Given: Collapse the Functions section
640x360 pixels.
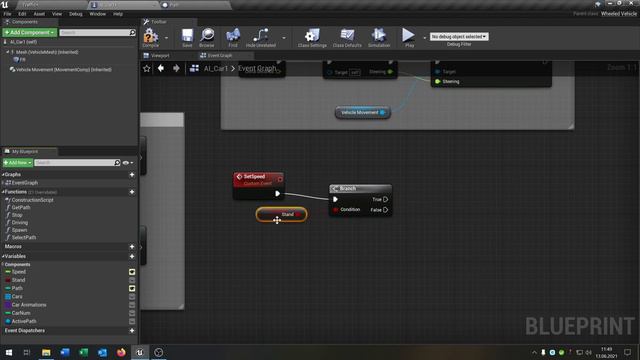Looking at the screenshot, I should [3, 192].
